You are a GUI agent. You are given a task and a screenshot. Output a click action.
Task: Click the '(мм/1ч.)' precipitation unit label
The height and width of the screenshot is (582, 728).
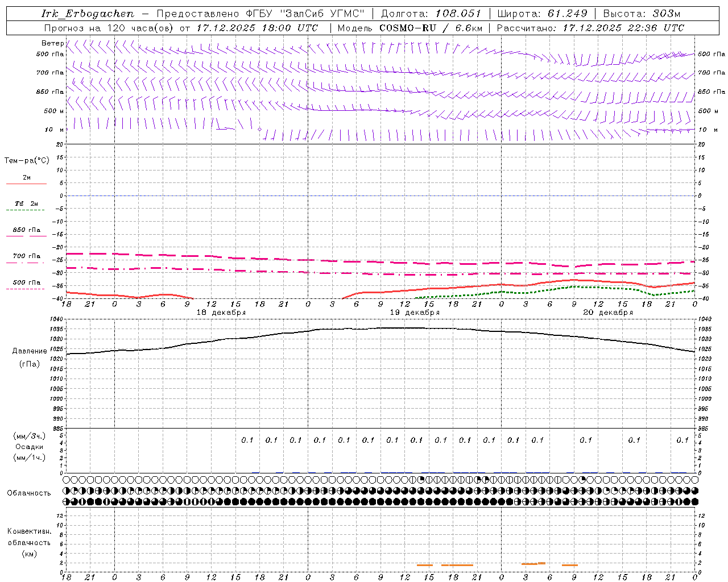(x=30, y=458)
